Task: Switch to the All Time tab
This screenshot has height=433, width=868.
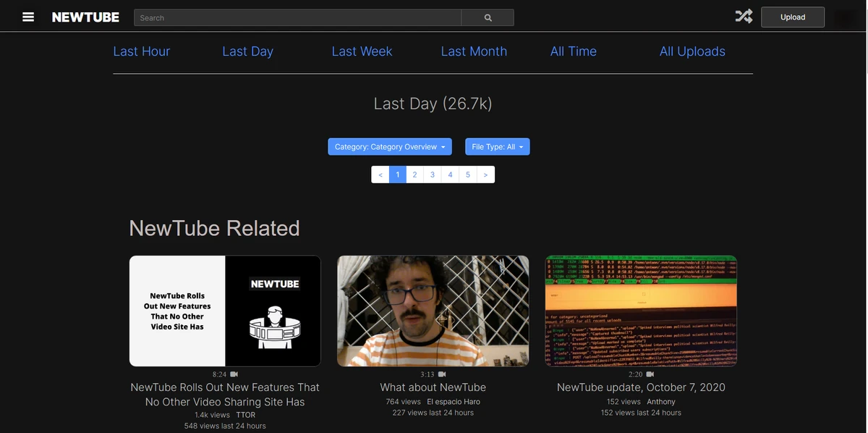Action: point(573,51)
